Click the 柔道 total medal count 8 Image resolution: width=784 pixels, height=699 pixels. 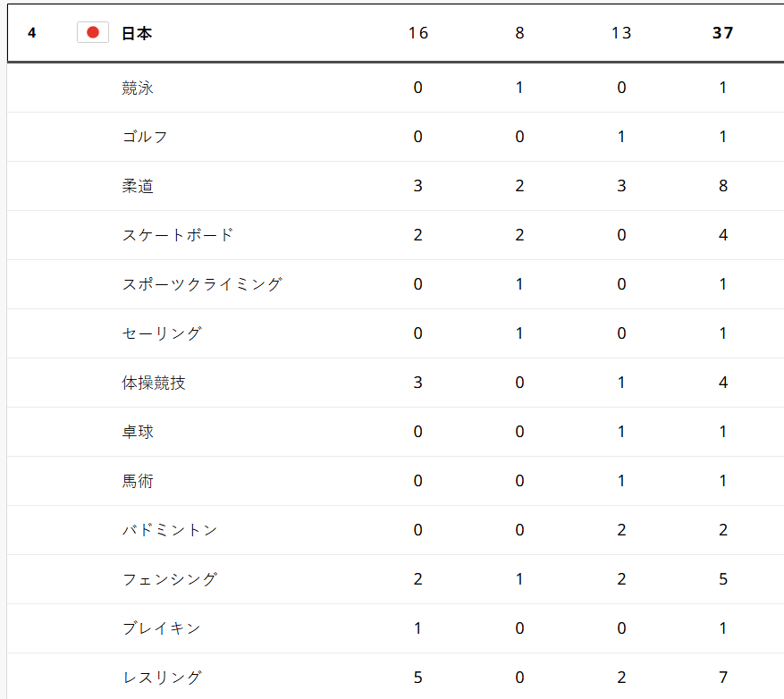pyautogui.click(x=722, y=186)
